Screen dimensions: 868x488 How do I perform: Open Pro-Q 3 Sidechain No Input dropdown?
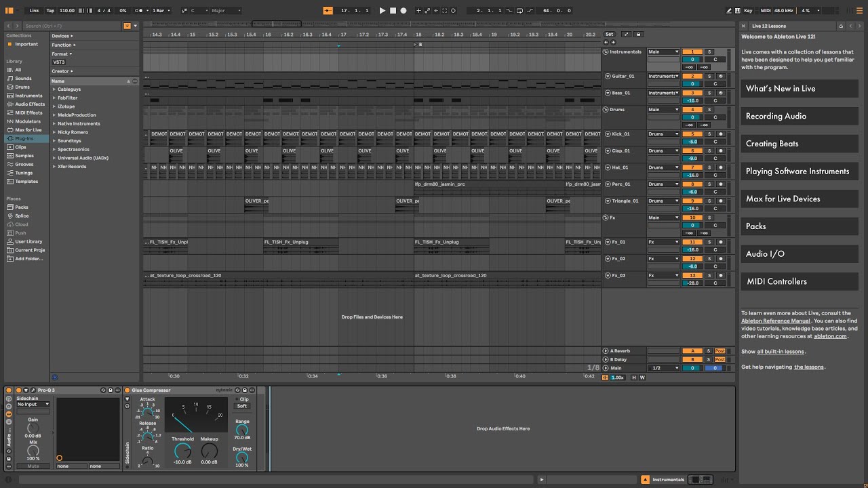33,404
